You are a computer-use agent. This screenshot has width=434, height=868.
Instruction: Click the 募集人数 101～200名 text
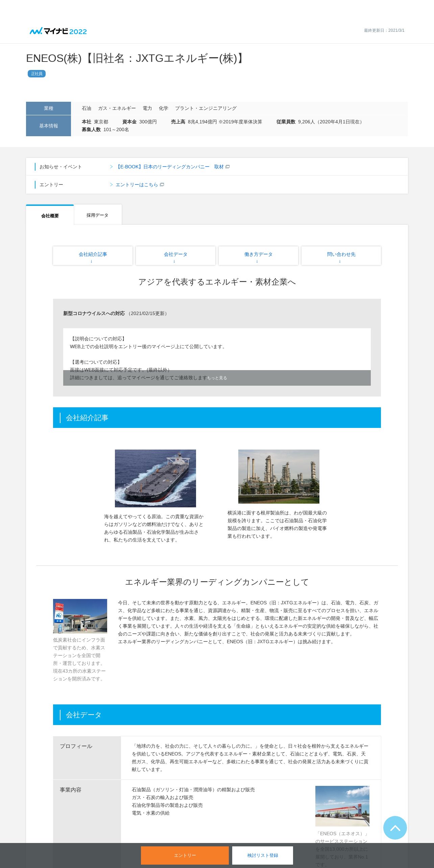(x=105, y=129)
